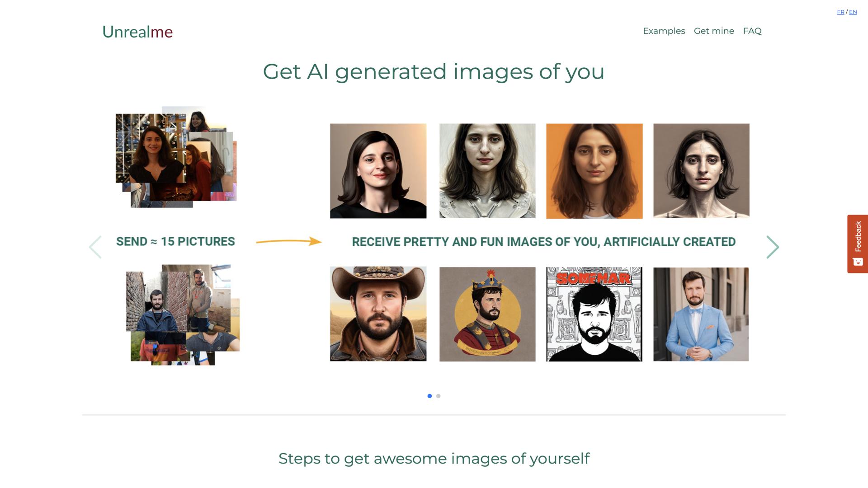Select the second carousel pagination dot
Screen dimensions: 868x488
coord(438,396)
